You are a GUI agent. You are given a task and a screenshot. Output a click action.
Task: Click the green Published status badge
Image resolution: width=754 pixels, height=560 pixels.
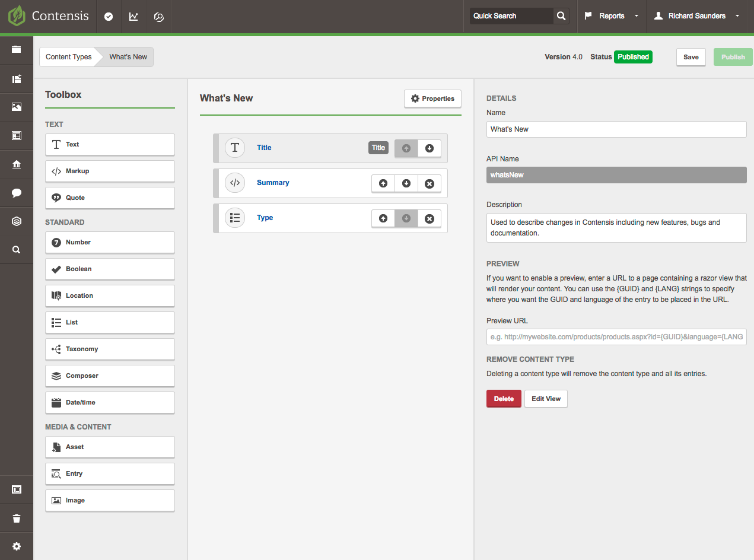click(633, 57)
